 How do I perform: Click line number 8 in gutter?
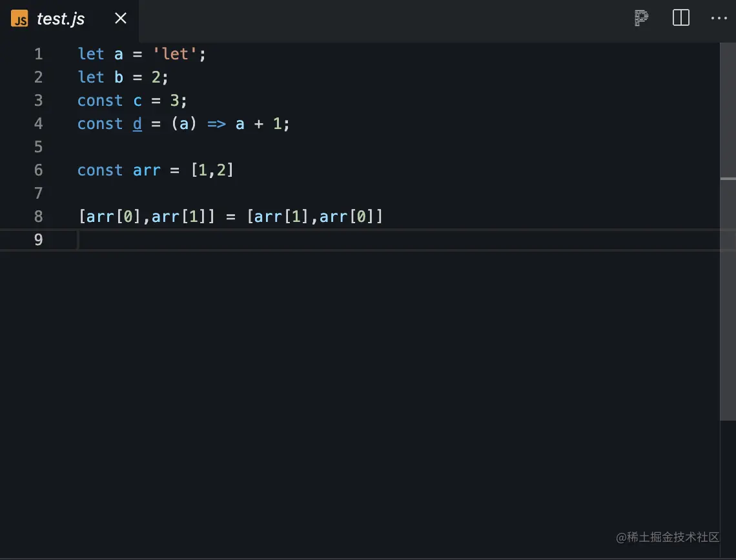[39, 216]
